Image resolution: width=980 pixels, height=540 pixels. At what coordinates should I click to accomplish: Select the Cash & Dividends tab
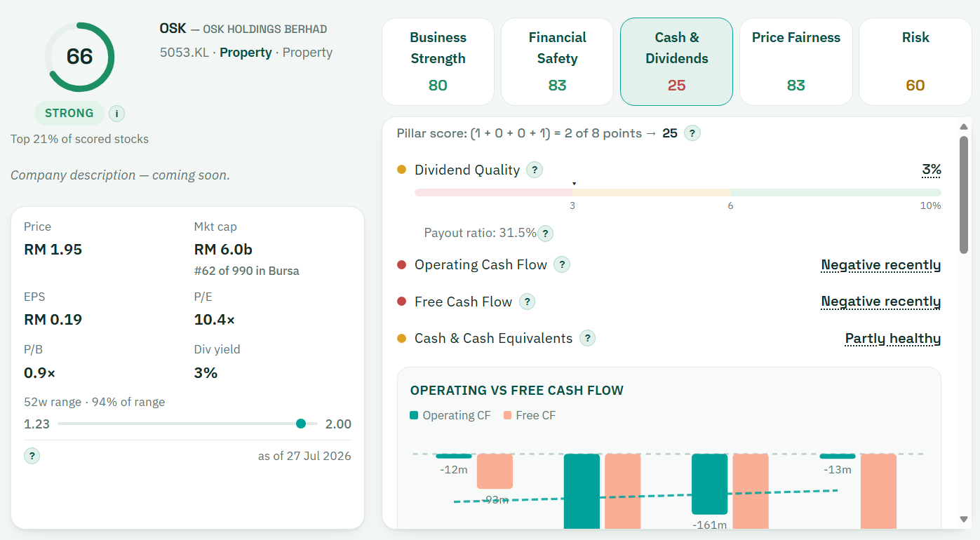pos(676,62)
